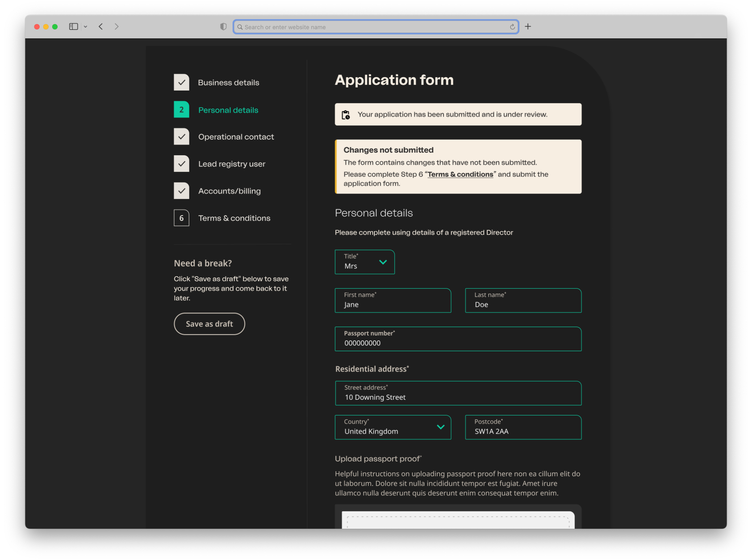
Task: Click the checkmark icon beside Accounts/billing
Action: point(181,191)
